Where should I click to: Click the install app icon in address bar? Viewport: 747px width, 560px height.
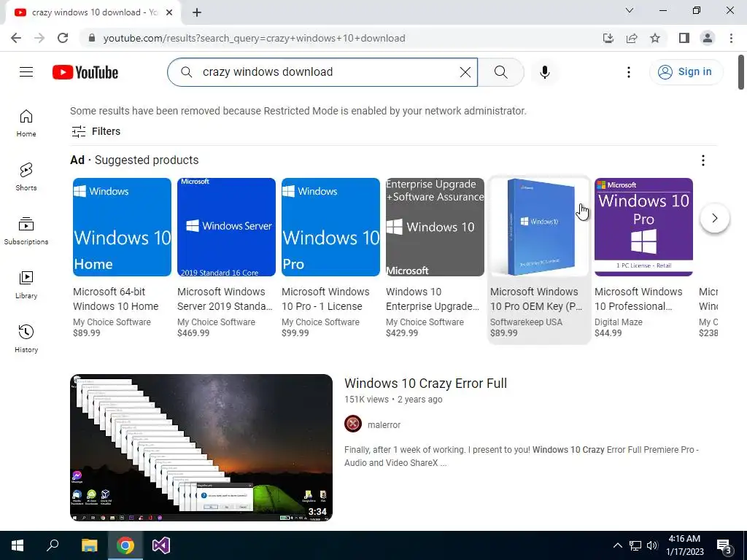click(608, 38)
